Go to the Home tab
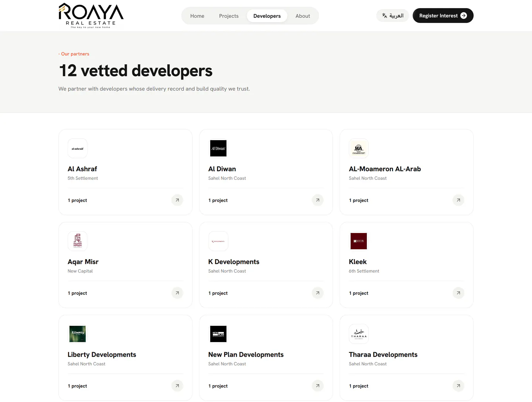 (197, 16)
